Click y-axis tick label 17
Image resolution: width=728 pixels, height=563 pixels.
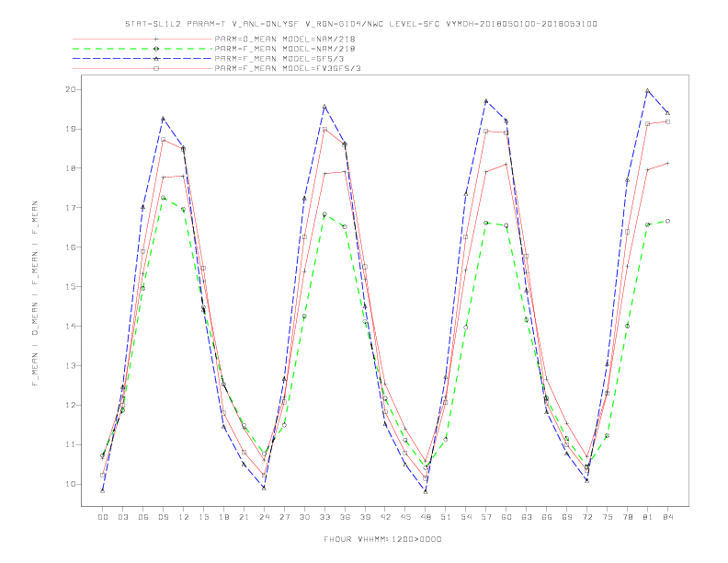coord(71,208)
